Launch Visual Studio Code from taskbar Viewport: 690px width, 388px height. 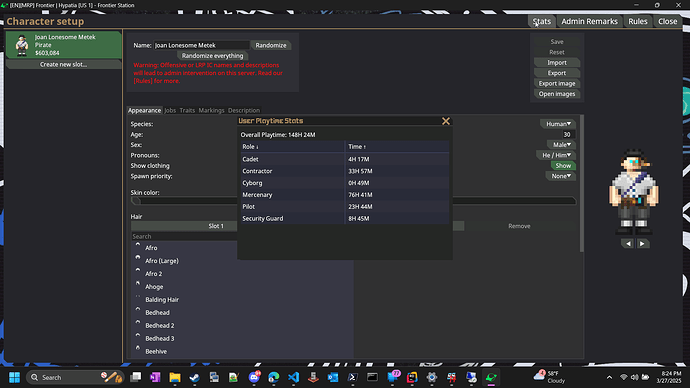294,377
